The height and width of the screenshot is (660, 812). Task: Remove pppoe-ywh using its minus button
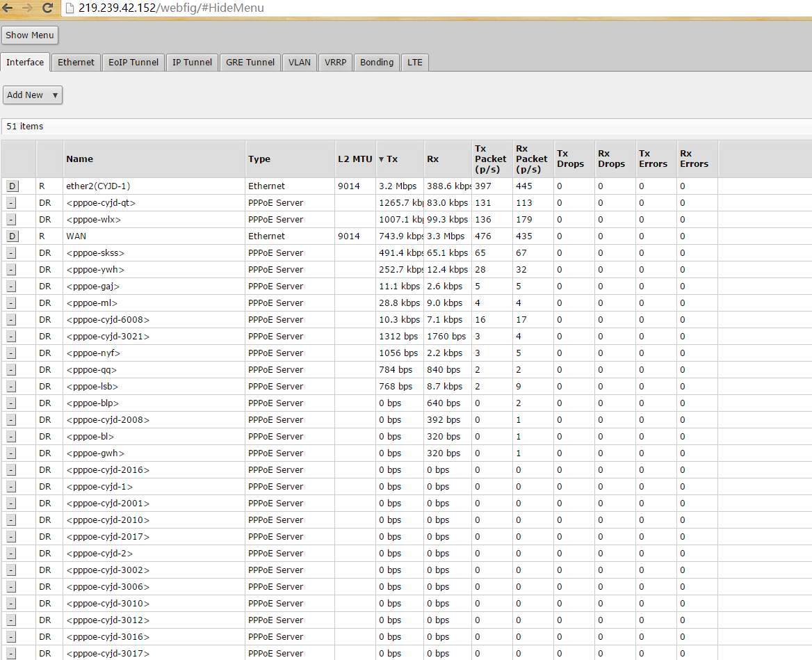click(11, 270)
